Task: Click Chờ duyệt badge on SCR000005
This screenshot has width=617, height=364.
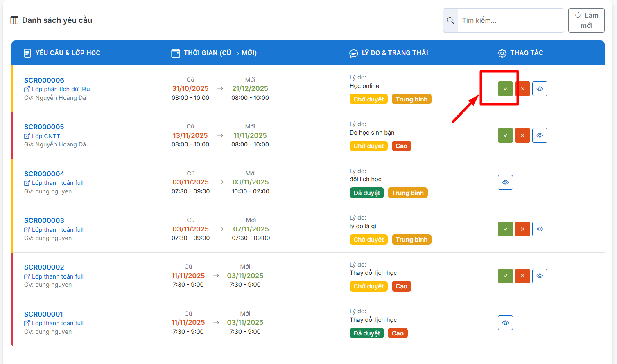Action: click(x=368, y=146)
